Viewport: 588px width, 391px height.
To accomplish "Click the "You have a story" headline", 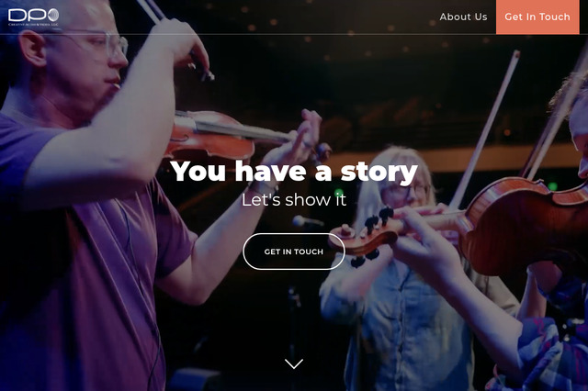I will pyautogui.click(x=294, y=171).
